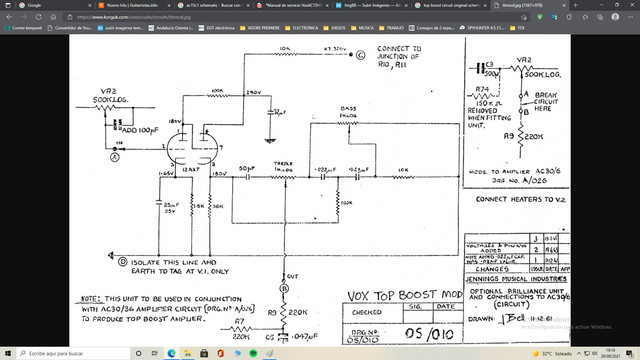Viewport: 640px width, 360px height.
Task: Click the green shield extension icon
Action: click(540, 17)
